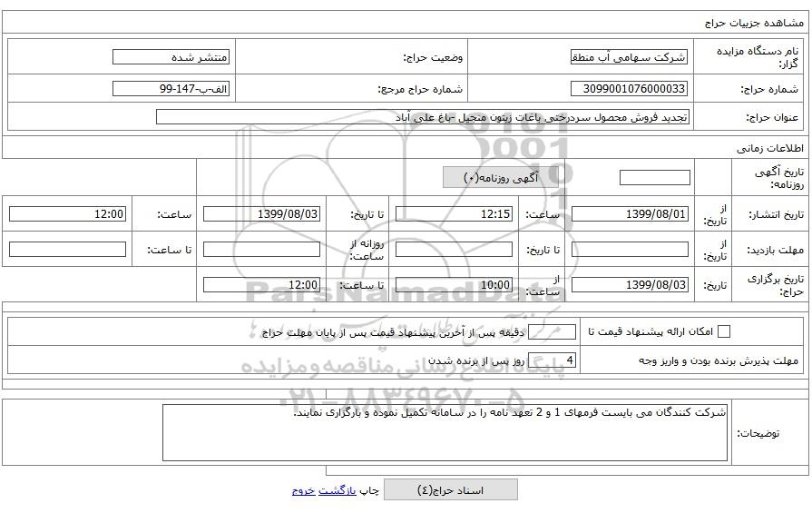The height and width of the screenshot is (523, 812).
Task: Click visit deadline start date field
Action: coord(630,250)
